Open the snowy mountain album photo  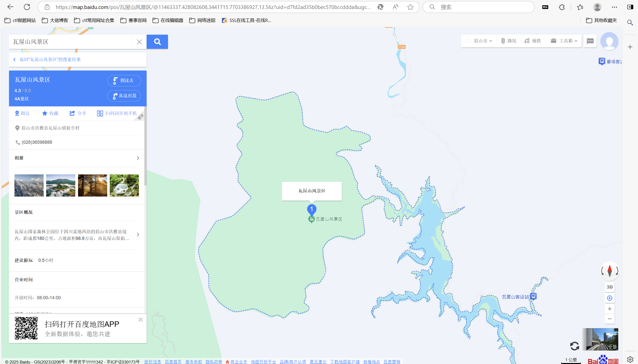pyautogui.click(x=29, y=186)
